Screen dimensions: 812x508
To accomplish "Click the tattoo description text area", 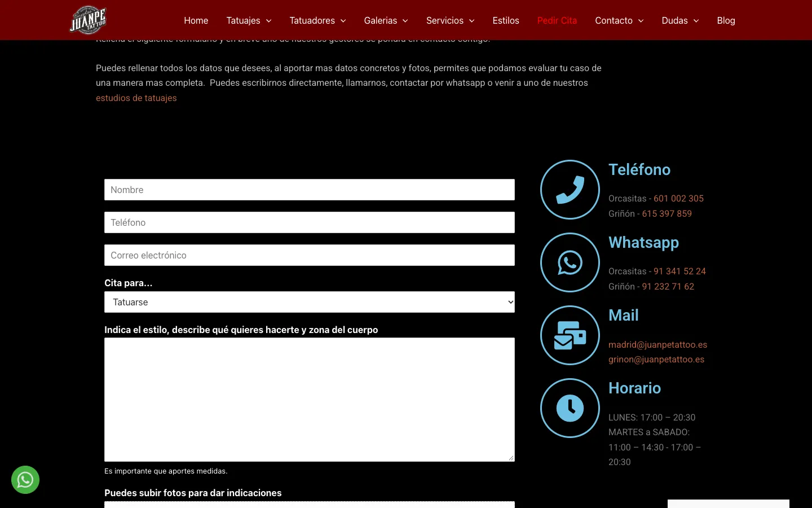I will click(310, 400).
